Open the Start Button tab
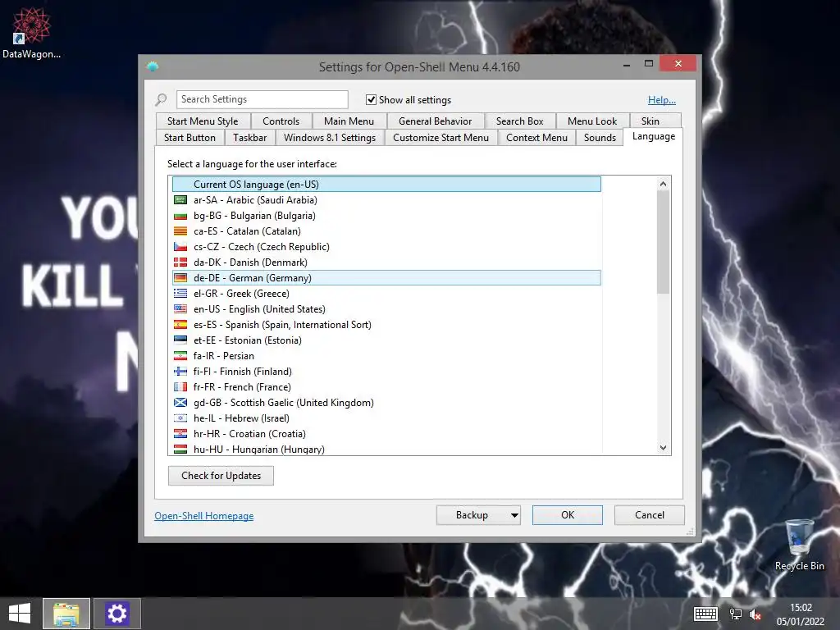This screenshot has height=630, width=840. [x=189, y=138]
